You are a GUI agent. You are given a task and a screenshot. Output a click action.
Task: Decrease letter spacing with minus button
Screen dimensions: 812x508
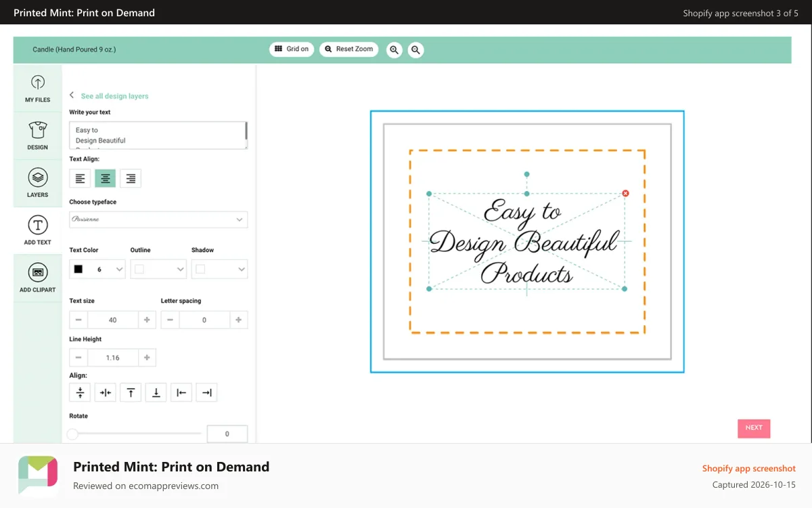click(x=170, y=320)
